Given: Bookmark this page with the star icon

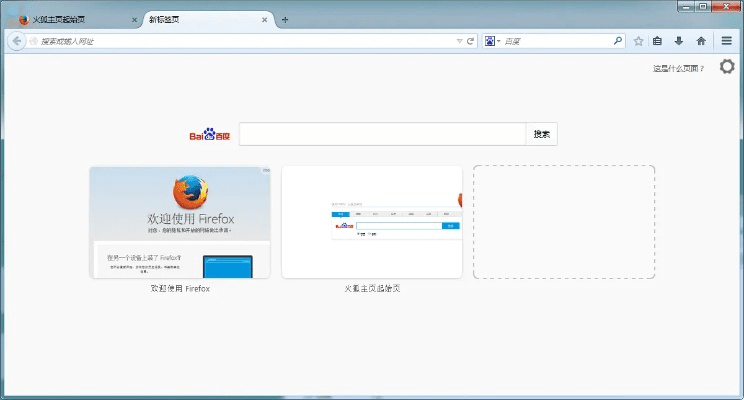Looking at the screenshot, I should [x=639, y=41].
